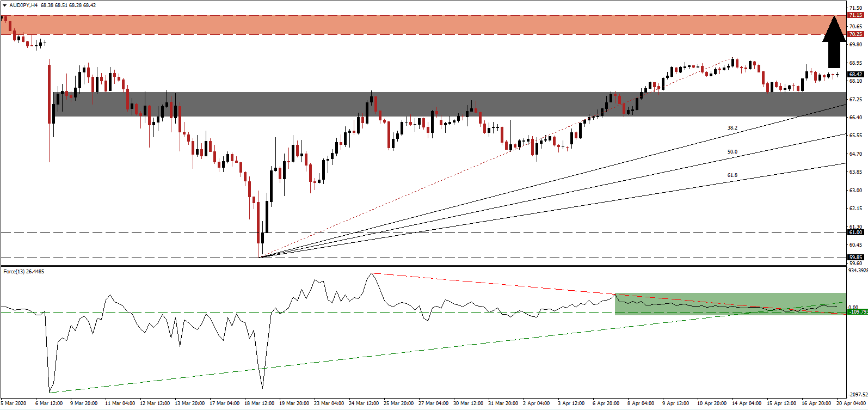The width and height of the screenshot is (868, 410).
Task: Click the large black upward arrow
Action: [x=834, y=42]
